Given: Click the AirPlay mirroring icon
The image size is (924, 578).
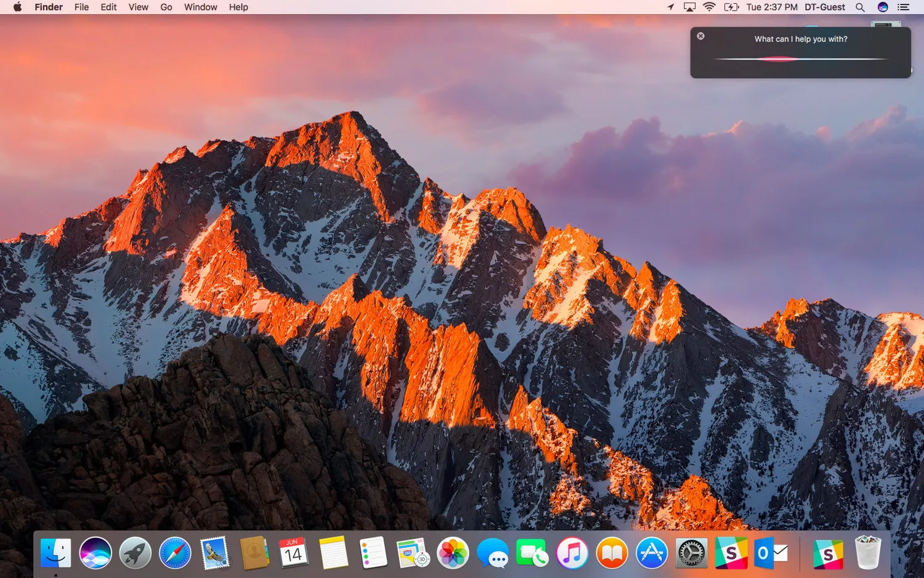Looking at the screenshot, I should tap(689, 7).
